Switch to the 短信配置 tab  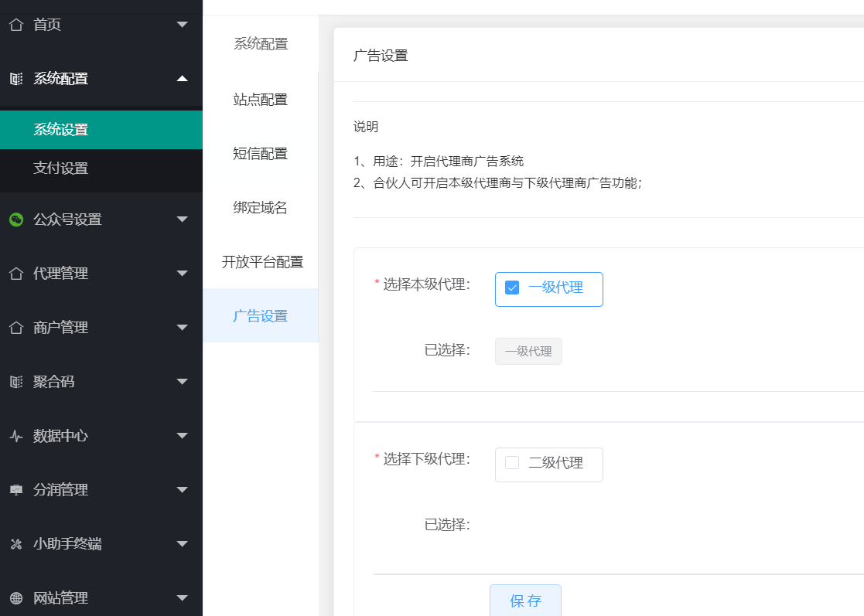click(261, 154)
